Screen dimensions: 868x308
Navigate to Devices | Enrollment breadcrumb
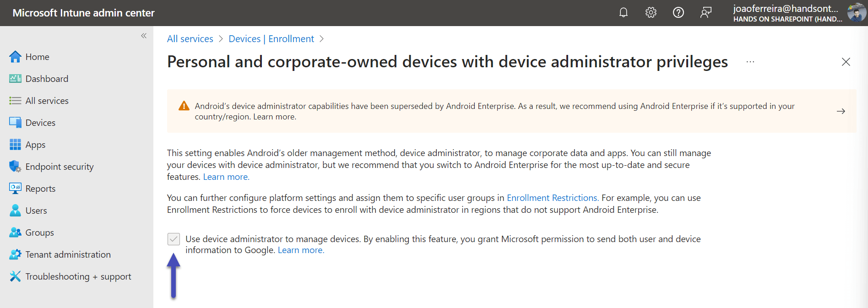271,39
